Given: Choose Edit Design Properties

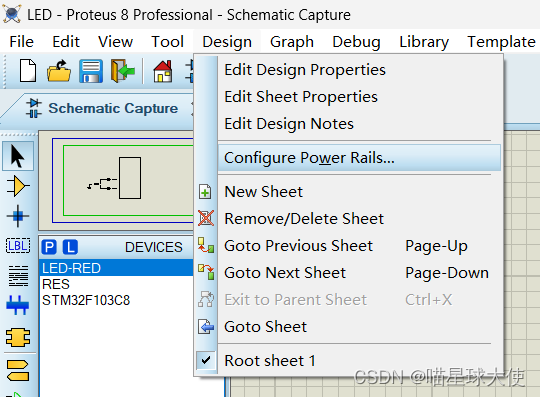Looking at the screenshot, I should (x=359, y=70).
